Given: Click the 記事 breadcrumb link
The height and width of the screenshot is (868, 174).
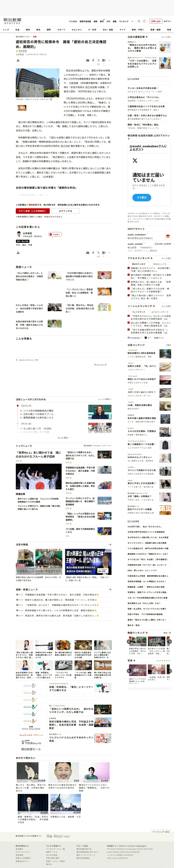Looking at the screenshot, I should [35, 37].
